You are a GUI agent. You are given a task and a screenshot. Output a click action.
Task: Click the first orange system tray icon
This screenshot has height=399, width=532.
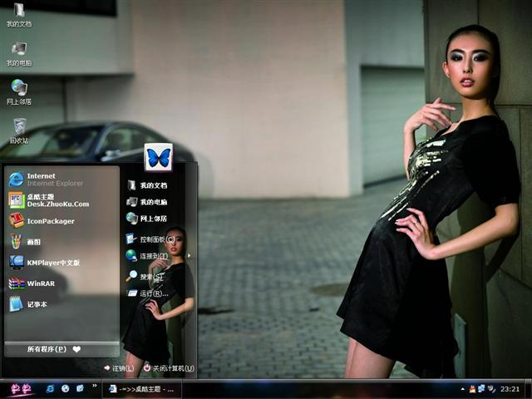tap(472, 389)
